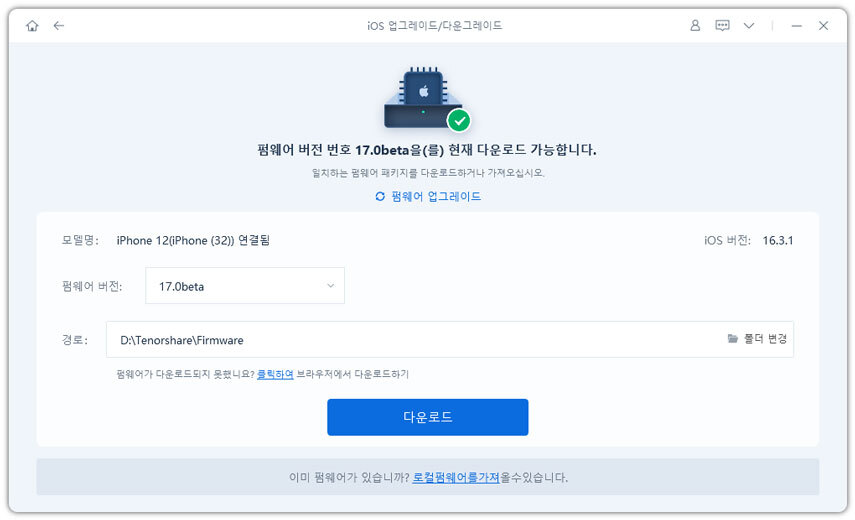The image size is (855, 520).
Task: Click the folder icon beside 폴더 변경
Action: tap(732, 339)
